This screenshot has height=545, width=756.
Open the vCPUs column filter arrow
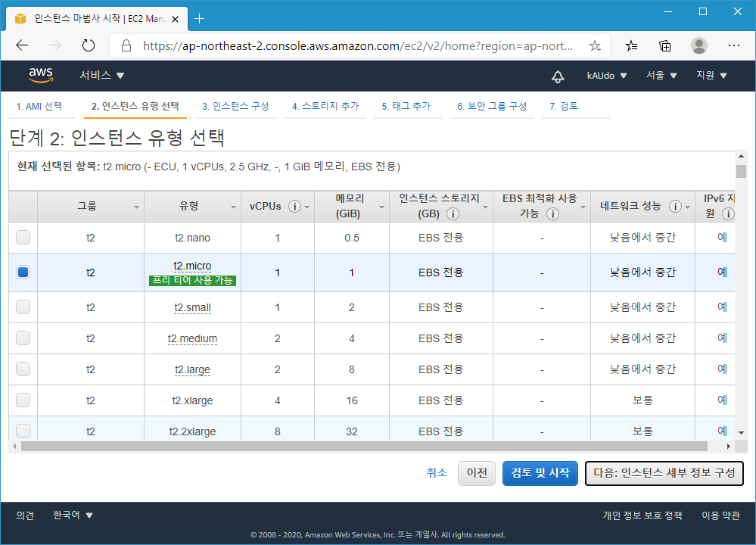pos(307,207)
